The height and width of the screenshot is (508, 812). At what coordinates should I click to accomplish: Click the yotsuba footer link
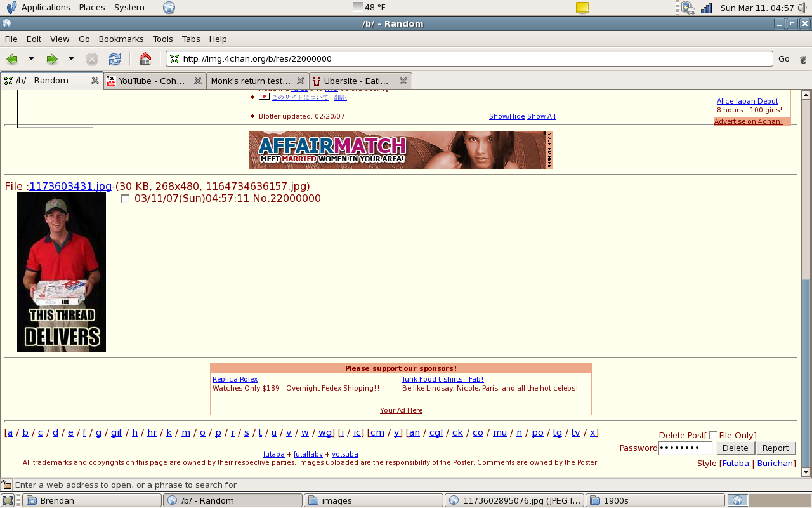345,454
